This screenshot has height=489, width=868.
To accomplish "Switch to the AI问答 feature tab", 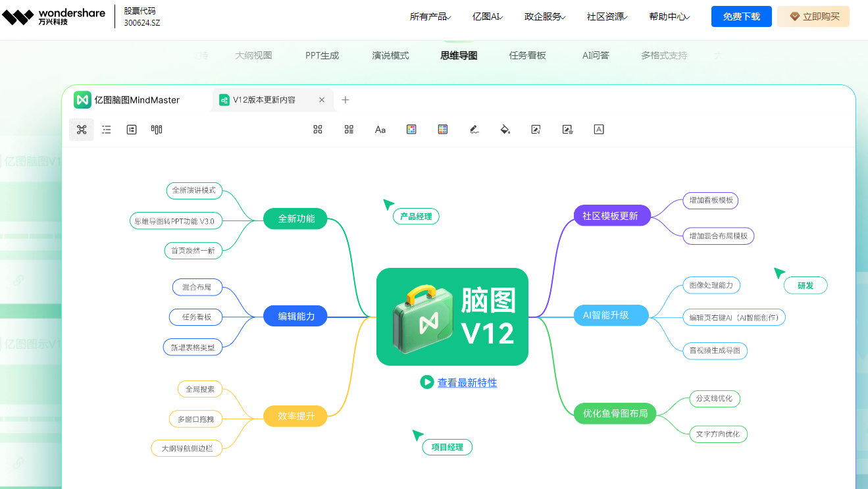I will coord(596,55).
